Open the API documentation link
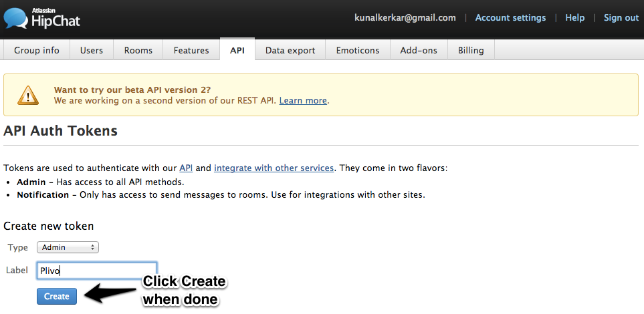The width and height of the screenshot is (644, 314). [x=186, y=168]
